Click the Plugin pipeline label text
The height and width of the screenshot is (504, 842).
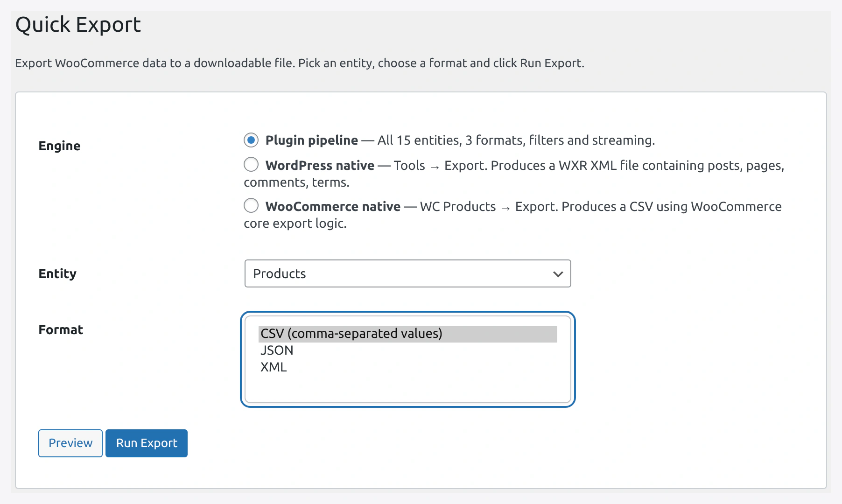tap(312, 140)
